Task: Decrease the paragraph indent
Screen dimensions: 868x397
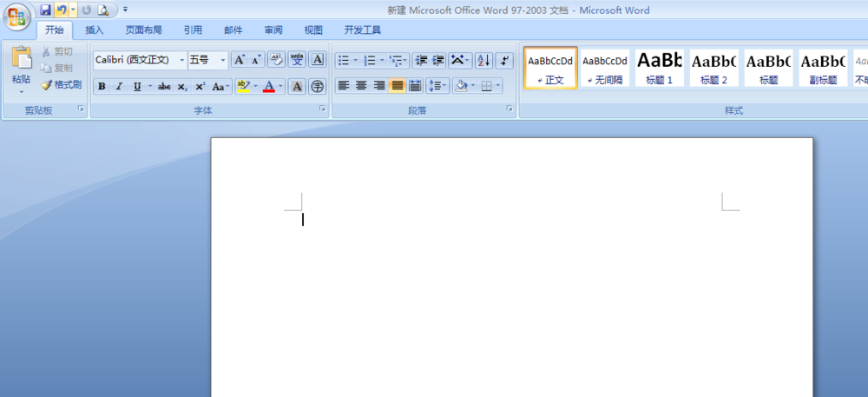Action: [422, 60]
